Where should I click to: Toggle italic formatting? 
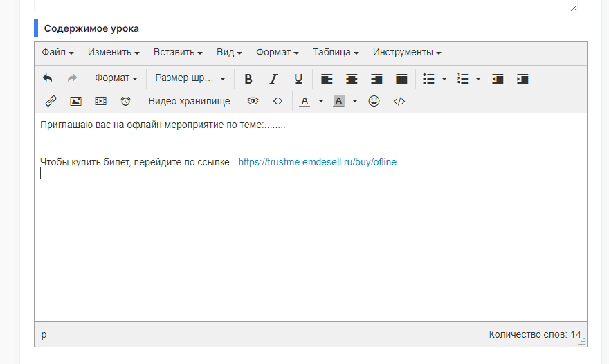tap(273, 79)
